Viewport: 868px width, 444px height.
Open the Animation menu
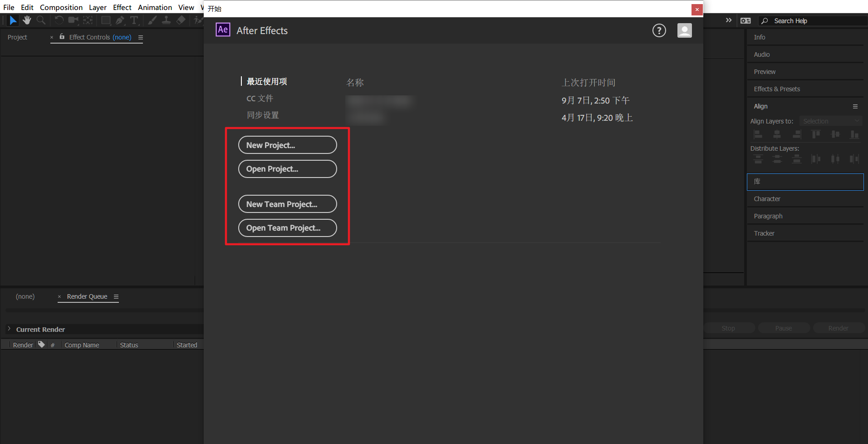155,7
